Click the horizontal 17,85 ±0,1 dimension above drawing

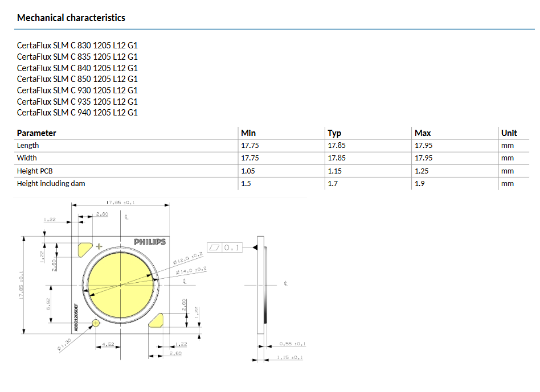coord(121,203)
